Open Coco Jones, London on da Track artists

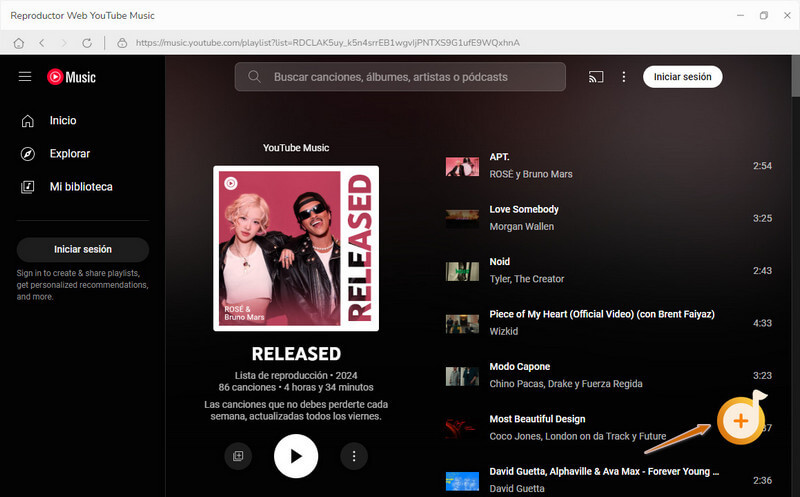coord(578,436)
